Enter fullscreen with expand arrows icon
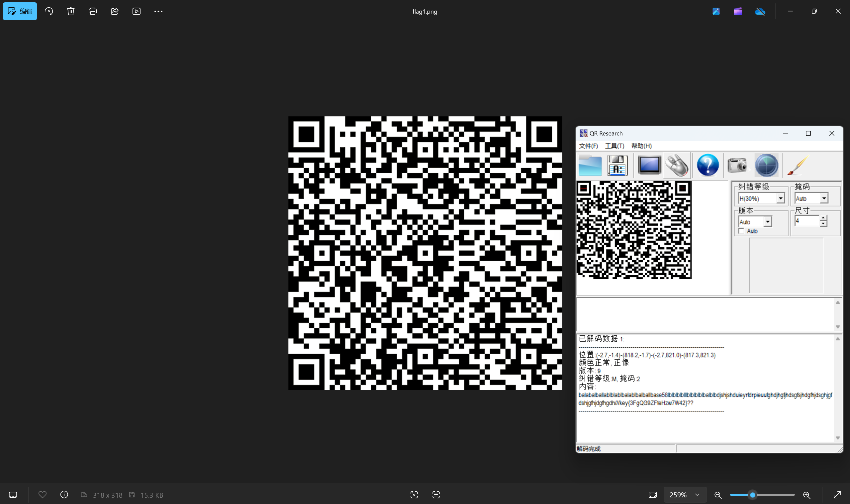The width and height of the screenshot is (850, 504). tap(837, 494)
